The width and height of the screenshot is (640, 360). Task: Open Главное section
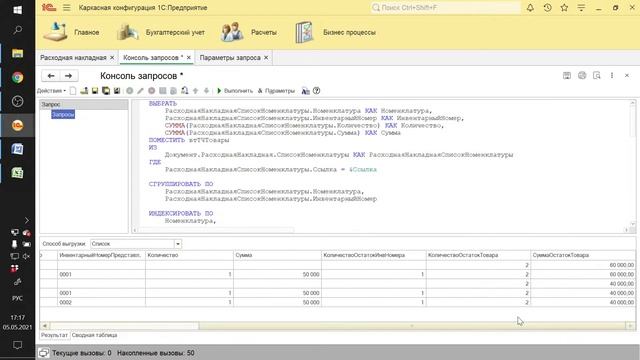[x=72, y=32]
